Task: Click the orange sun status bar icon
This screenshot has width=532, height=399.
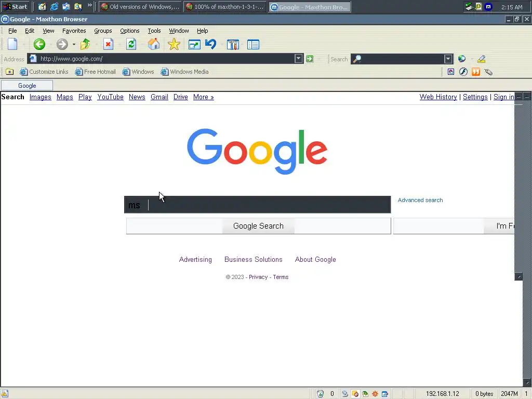Action: (x=375, y=394)
